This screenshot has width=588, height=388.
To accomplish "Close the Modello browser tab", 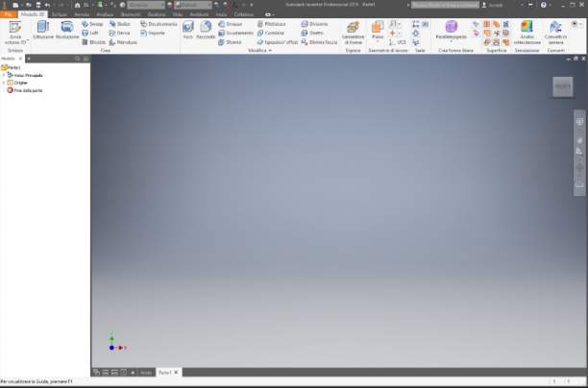I will [x=20, y=59].
